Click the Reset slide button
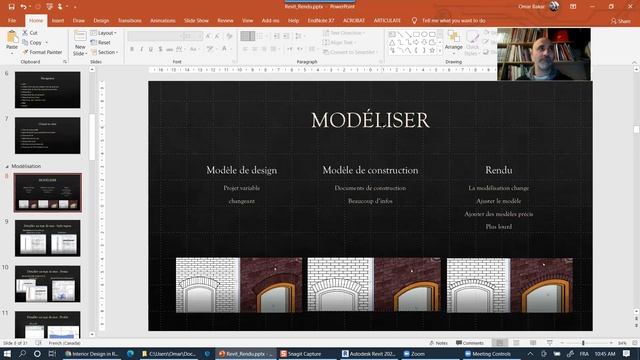640x360 pixels. (101, 42)
